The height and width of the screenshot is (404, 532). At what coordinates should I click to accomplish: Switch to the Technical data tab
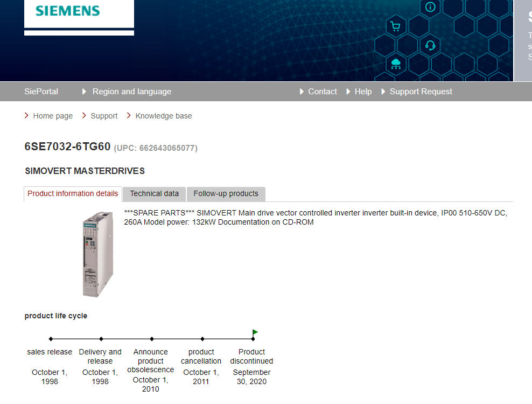tap(154, 193)
